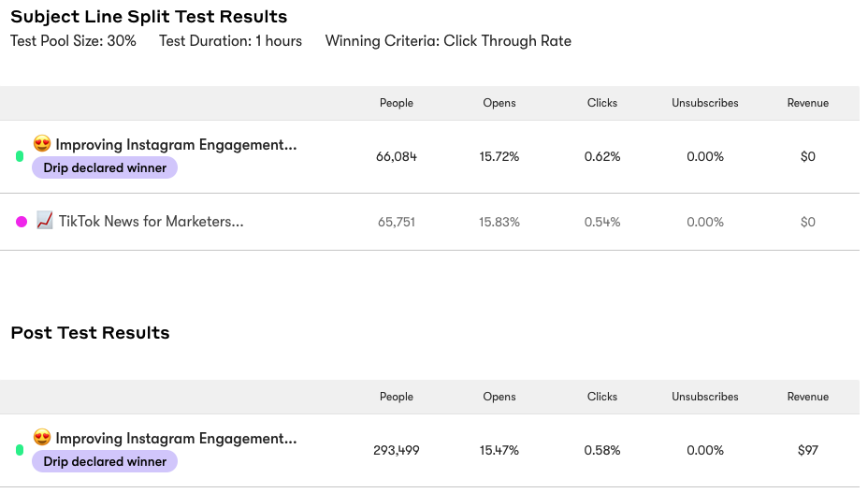
Task: Click the heart-eyes emoji in Post Test Results row
Action: [42, 438]
